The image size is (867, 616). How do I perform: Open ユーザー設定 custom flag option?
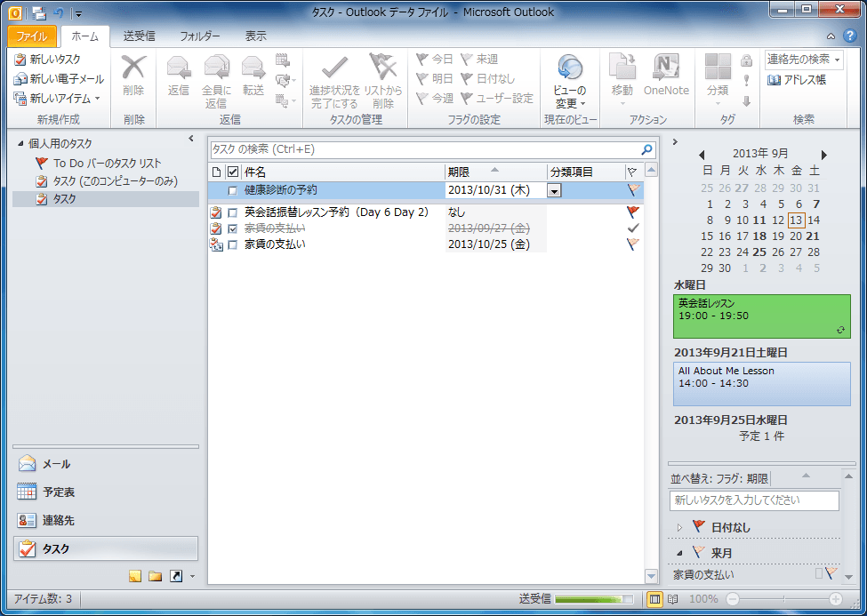(496, 99)
